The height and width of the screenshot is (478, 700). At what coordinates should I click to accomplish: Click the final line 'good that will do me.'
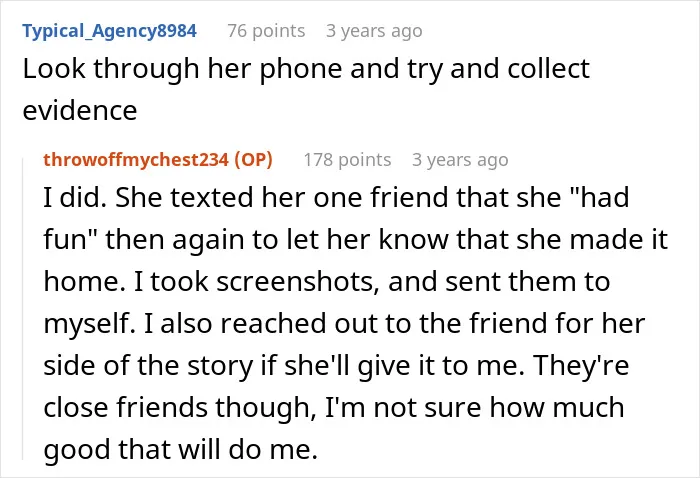pyautogui.click(x=180, y=449)
